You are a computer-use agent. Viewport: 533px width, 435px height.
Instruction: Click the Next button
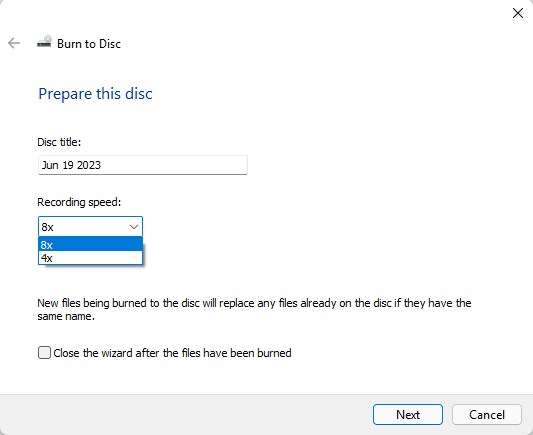click(408, 414)
